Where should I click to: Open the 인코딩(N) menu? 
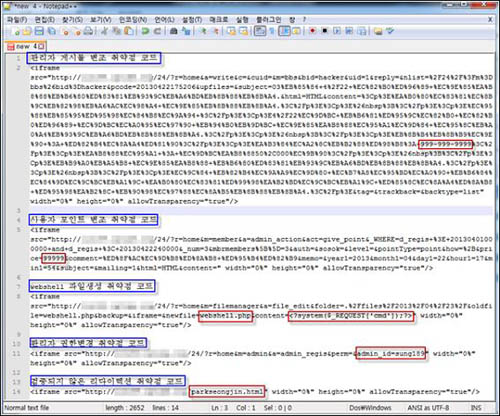click(133, 20)
